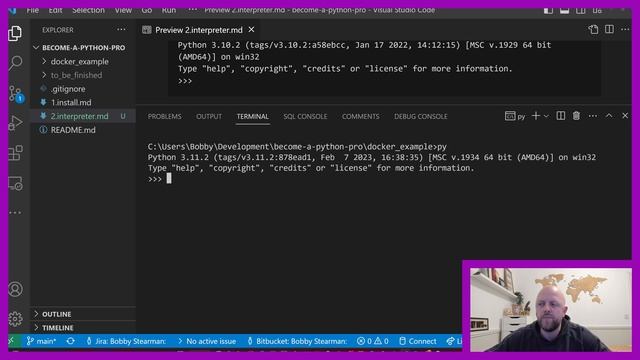Viewport: 640px width, 360px height.
Task: Create a new terminal with plus icon
Action: point(536,116)
